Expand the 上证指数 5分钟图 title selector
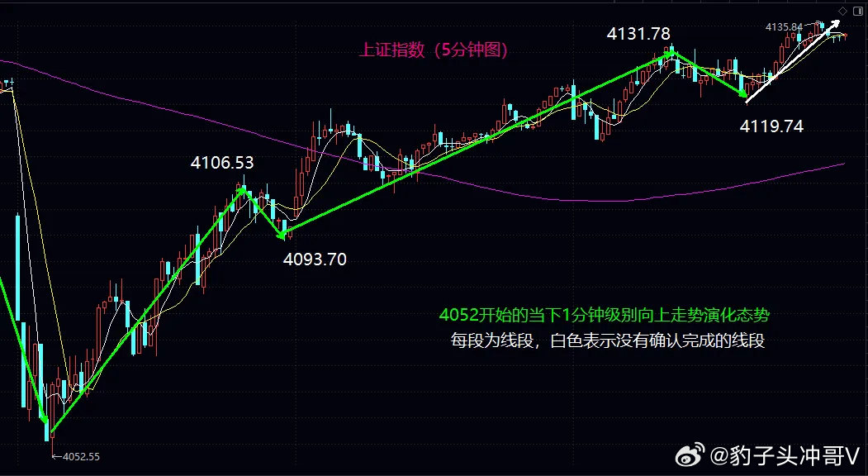Screen dimensions: 868x476 435,49
